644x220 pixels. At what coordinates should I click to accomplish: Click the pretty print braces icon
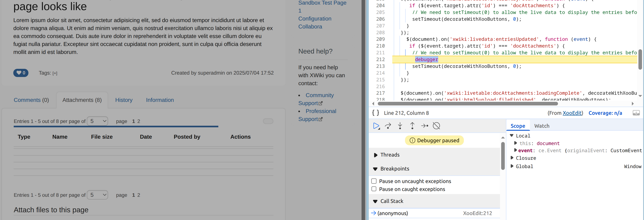(x=375, y=113)
